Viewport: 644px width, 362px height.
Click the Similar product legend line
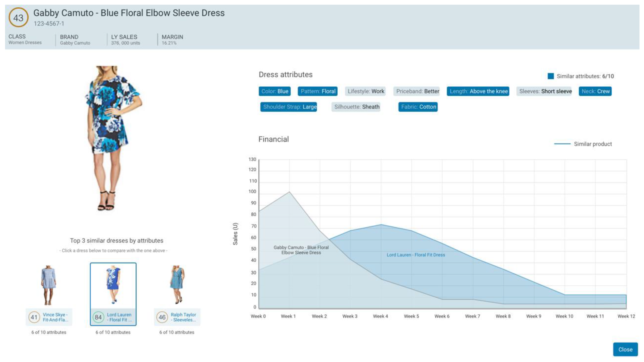[562, 144]
